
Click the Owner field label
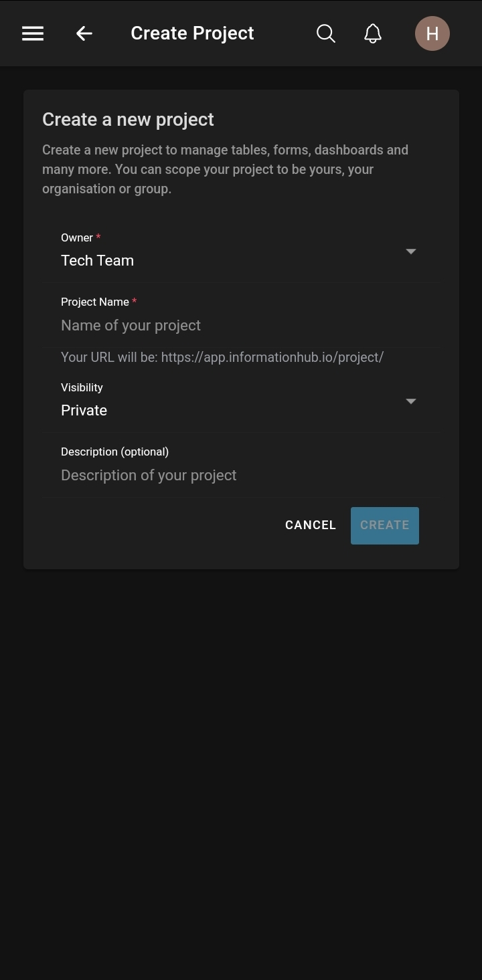coord(77,237)
